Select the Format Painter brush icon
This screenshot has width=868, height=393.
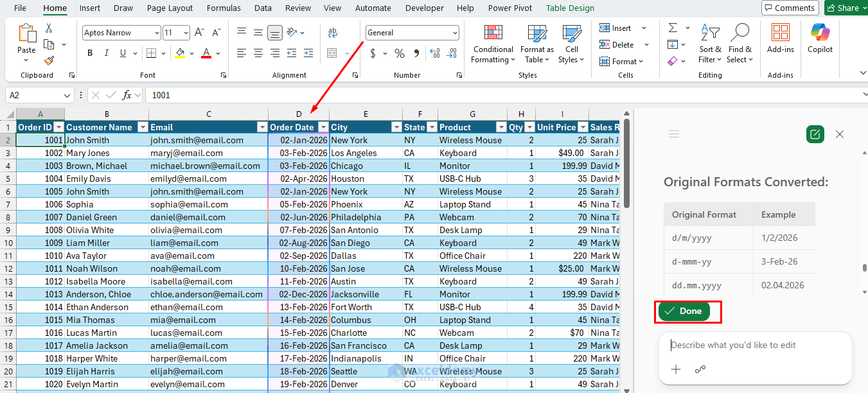(49, 60)
